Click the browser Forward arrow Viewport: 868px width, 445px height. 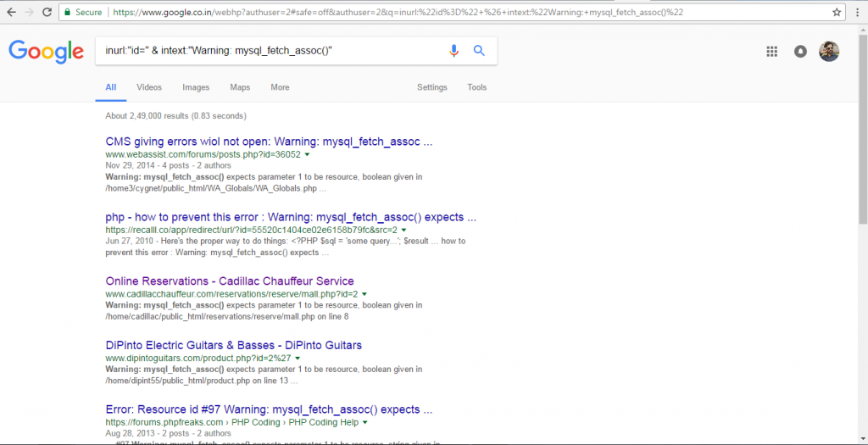tap(30, 12)
